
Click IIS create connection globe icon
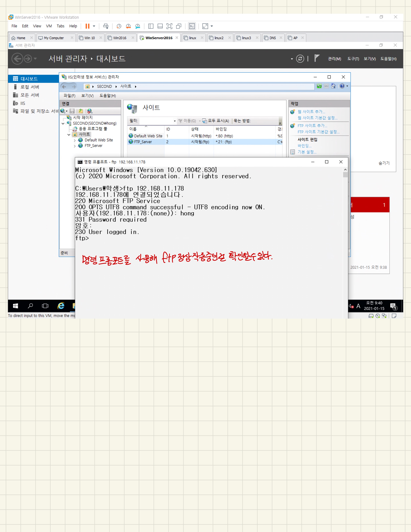[x=63, y=111]
